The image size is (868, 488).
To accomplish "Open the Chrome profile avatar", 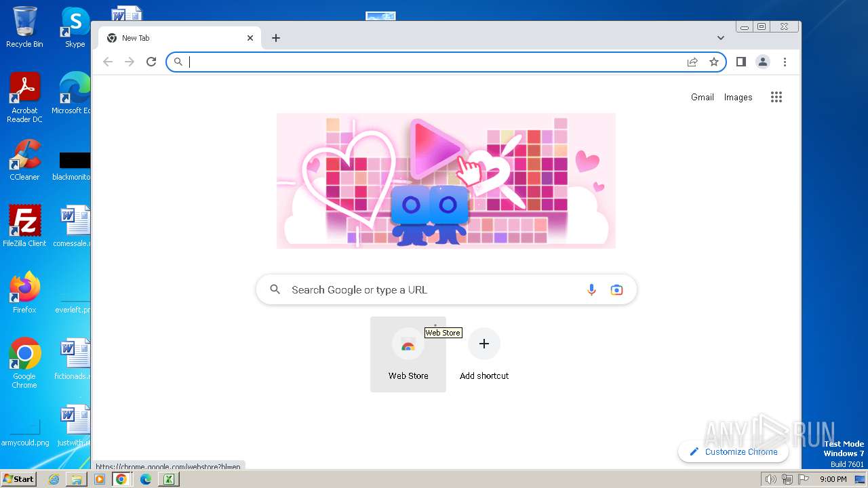I will tap(763, 62).
